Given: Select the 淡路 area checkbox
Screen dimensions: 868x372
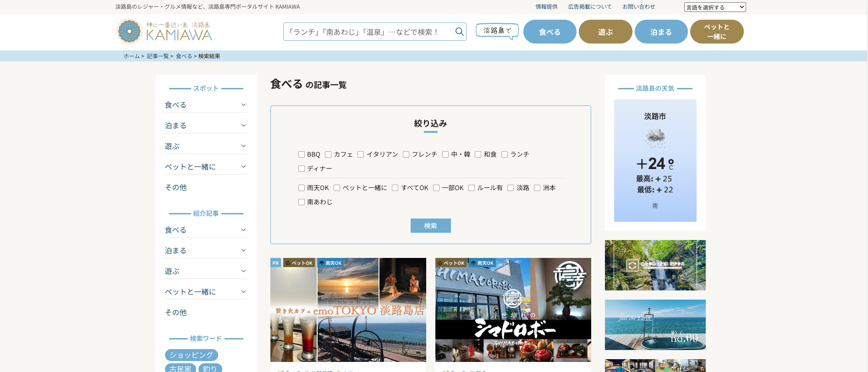Looking at the screenshot, I should [511, 188].
